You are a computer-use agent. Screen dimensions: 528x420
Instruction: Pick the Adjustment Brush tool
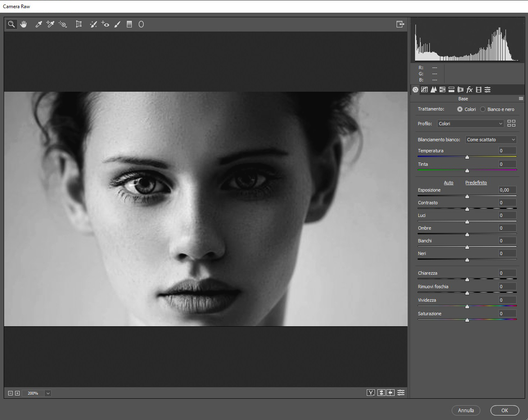coord(117,24)
